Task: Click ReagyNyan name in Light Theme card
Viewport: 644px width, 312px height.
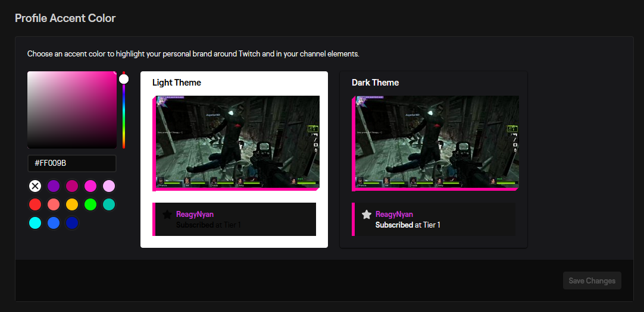Action: (195, 215)
